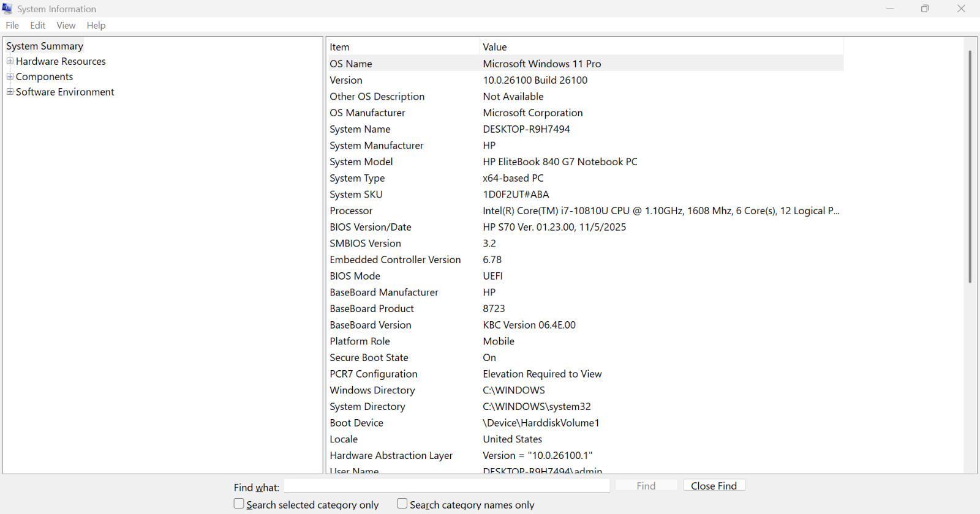The height and width of the screenshot is (514, 980).
Task: Click the Intel Core i7-10810U processor value
Action: (x=661, y=211)
